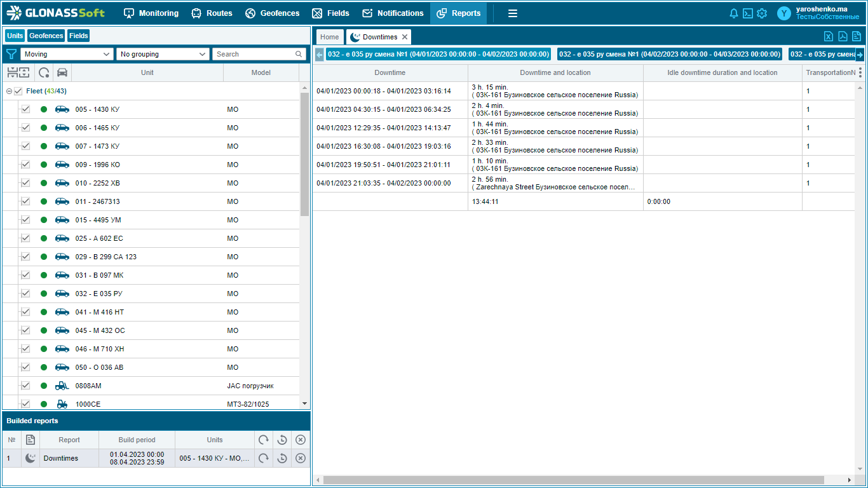Export the report to Excel
This screenshot has height=488, width=868.
click(828, 36)
